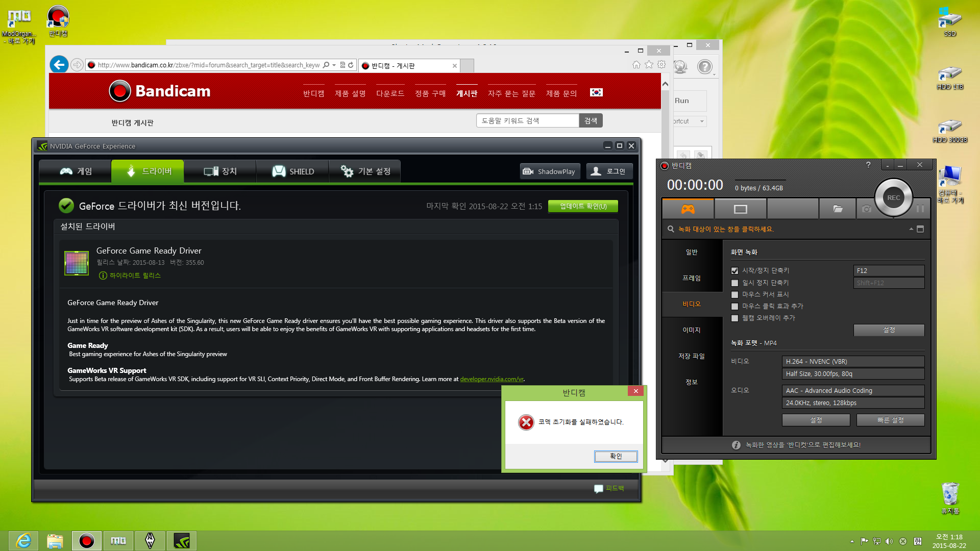The height and width of the screenshot is (551, 980).
Task: Open GeForce Experience Devices tab (장치)
Action: click(x=220, y=171)
